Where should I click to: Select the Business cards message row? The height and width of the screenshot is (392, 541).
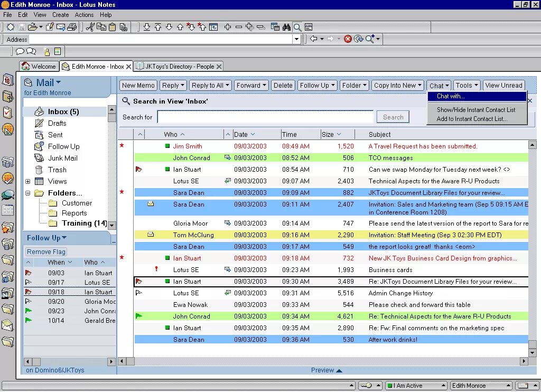tap(331, 270)
